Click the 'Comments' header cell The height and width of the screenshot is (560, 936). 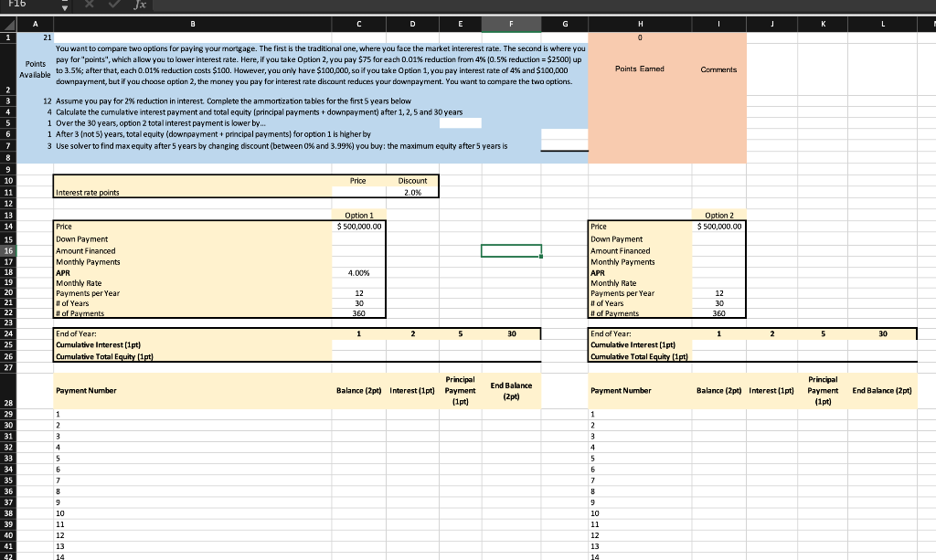[718, 69]
